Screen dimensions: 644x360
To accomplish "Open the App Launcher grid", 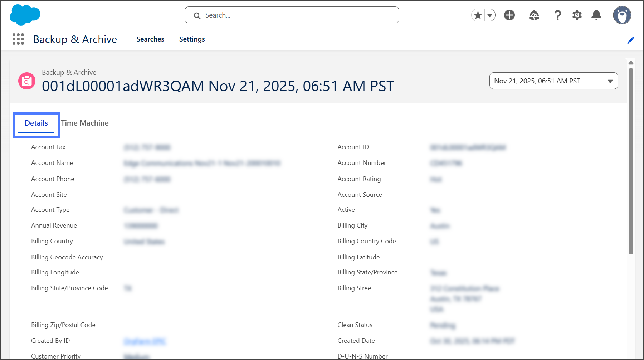I will [18, 39].
